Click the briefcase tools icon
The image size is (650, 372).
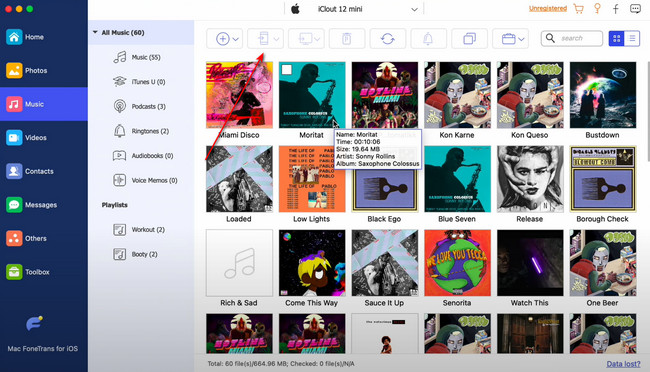point(508,39)
